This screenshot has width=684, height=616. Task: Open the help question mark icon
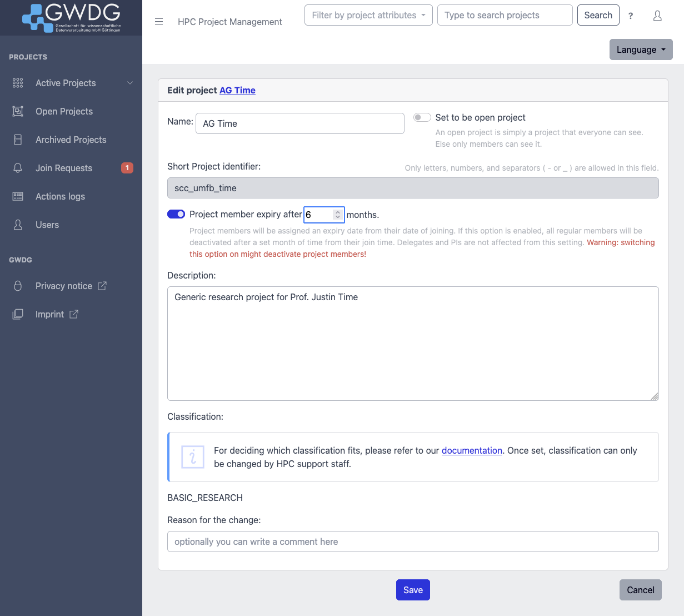[631, 16]
